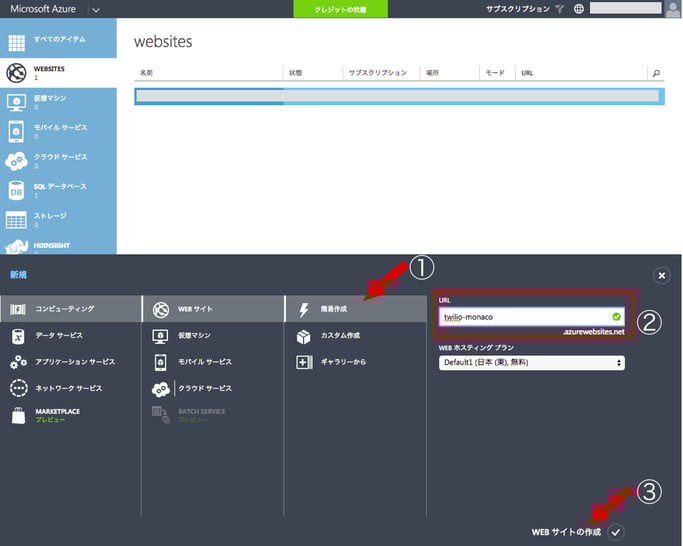Viewport: 683px width, 546px height.
Task: Open the SQL Database DB icon
Action: click(x=16, y=190)
